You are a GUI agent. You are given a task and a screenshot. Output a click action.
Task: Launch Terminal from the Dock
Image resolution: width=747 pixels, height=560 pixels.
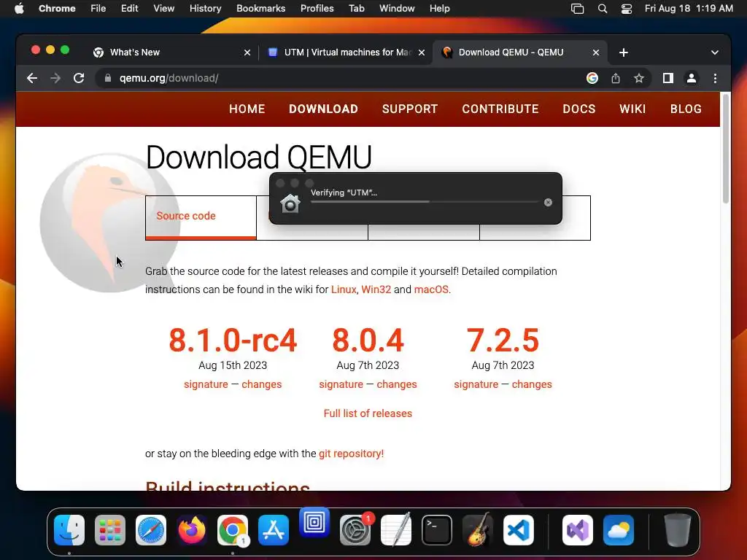coord(437,530)
